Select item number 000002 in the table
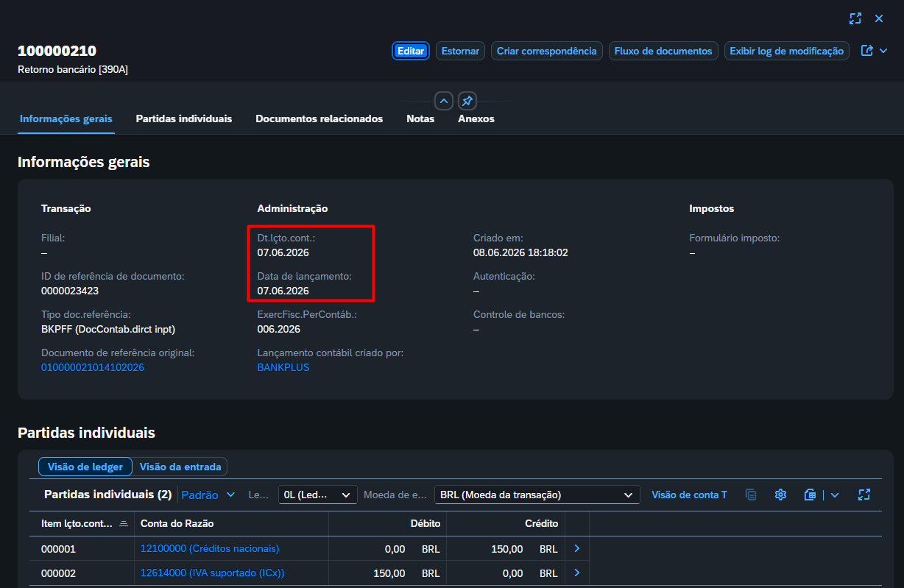This screenshot has height=588, width=904. point(58,573)
